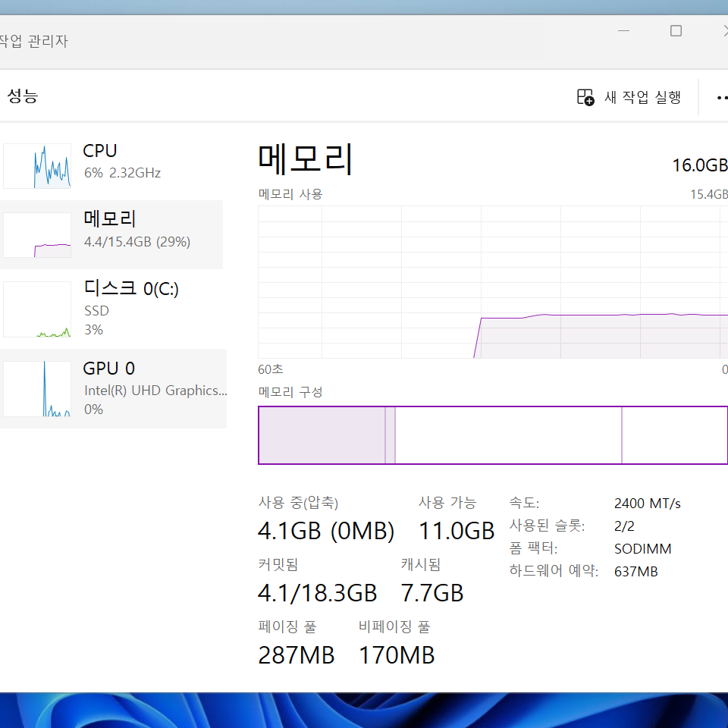Click the SSD label under disk
The width and height of the screenshot is (728, 728).
pyautogui.click(x=96, y=311)
